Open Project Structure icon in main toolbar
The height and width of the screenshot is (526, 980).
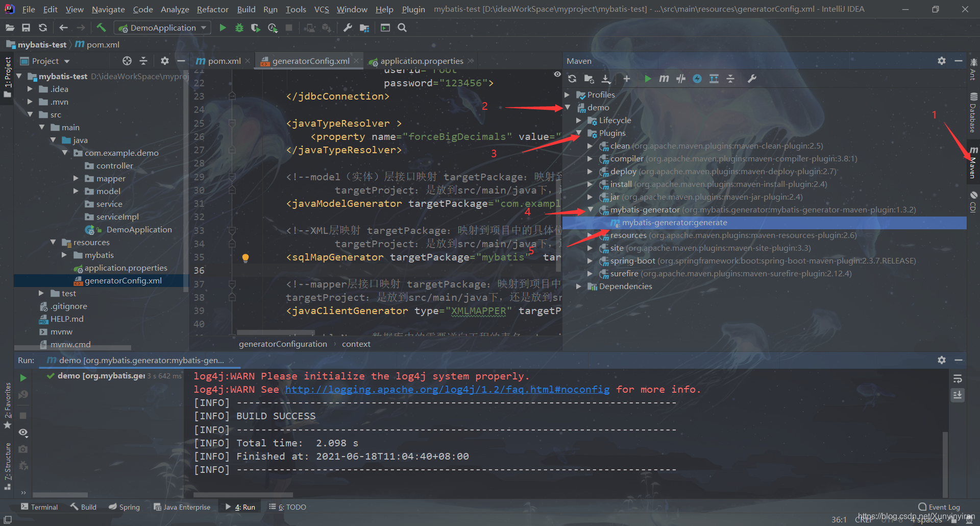point(364,28)
